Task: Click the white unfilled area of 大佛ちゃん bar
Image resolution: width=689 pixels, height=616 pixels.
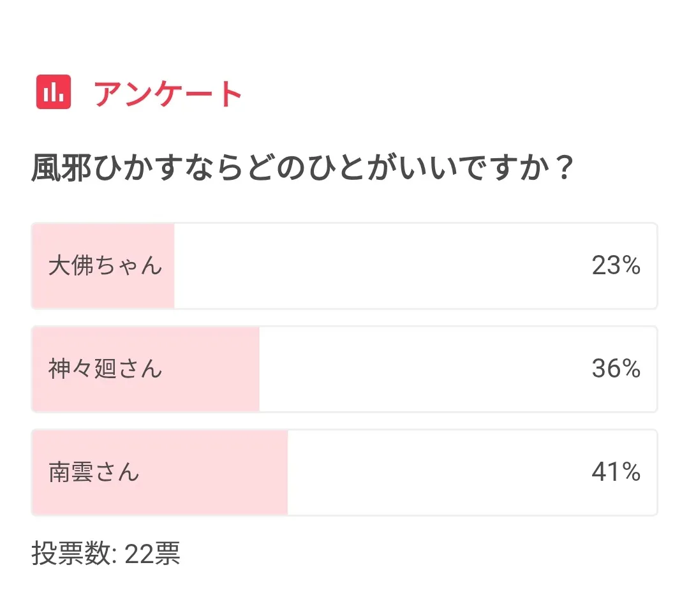Action: [383, 265]
